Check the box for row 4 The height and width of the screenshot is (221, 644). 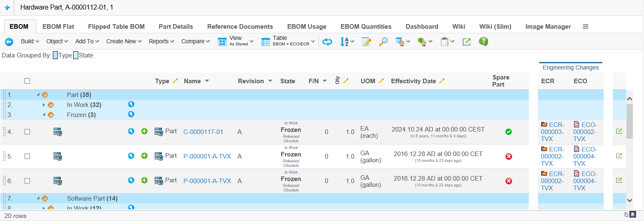[x=27, y=132]
